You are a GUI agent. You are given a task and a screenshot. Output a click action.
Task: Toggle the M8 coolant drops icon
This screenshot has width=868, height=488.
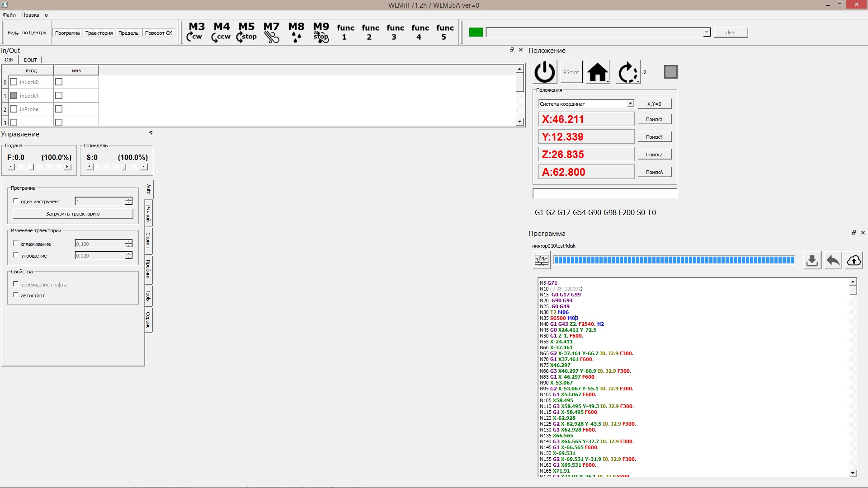[x=296, y=32]
